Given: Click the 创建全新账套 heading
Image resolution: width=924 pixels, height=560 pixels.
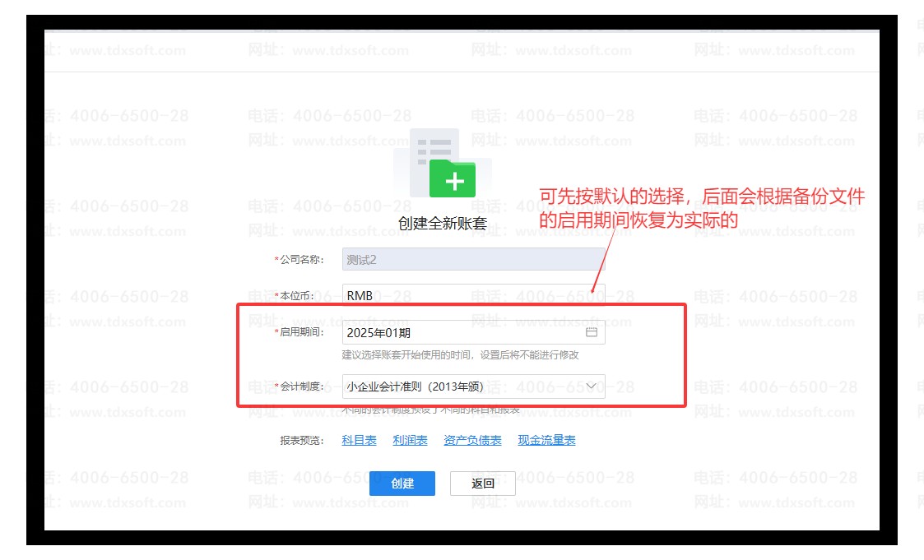Looking at the screenshot, I should coord(443,223).
